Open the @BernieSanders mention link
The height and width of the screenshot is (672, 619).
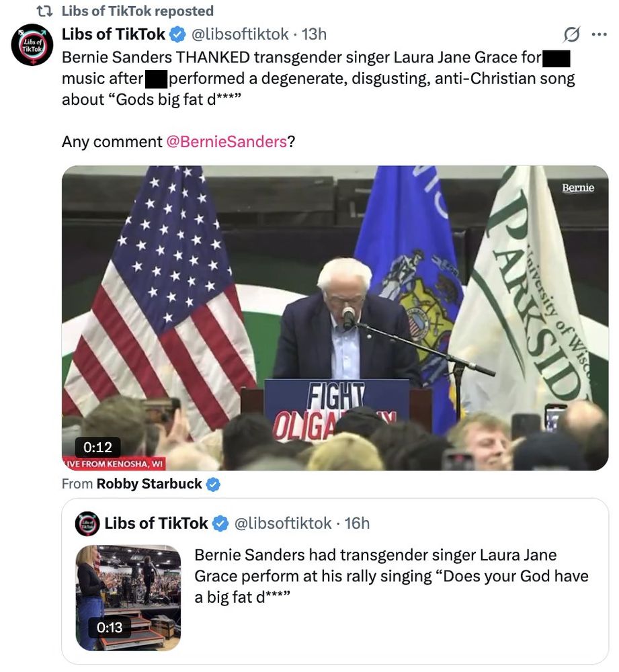pyautogui.click(x=227, y=140)
